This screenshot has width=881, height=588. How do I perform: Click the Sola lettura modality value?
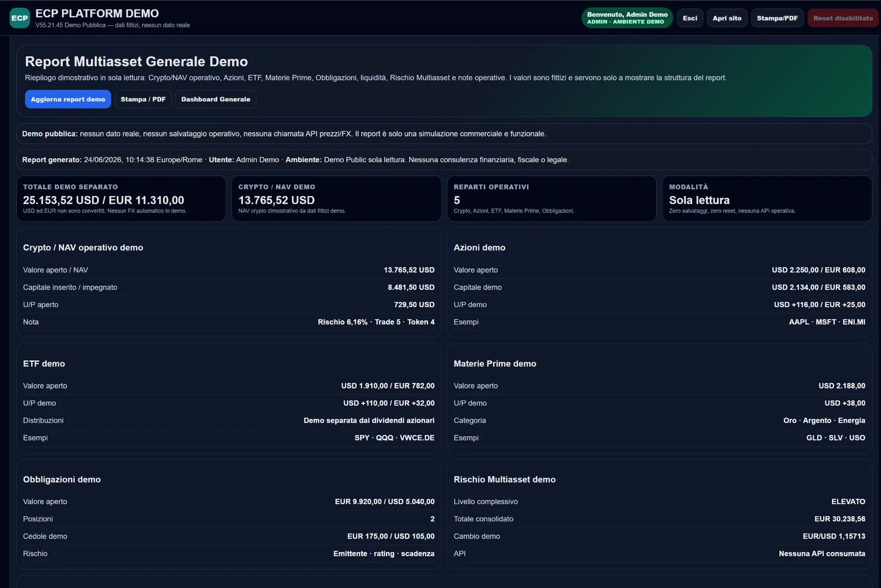pyautogui.click(x=699, y=200)
